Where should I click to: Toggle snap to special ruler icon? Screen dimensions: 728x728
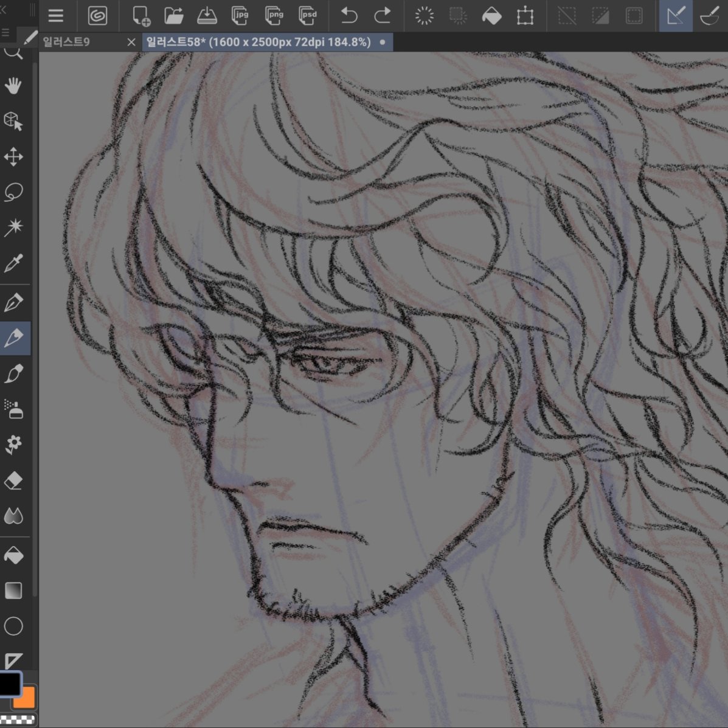[710, 16]
